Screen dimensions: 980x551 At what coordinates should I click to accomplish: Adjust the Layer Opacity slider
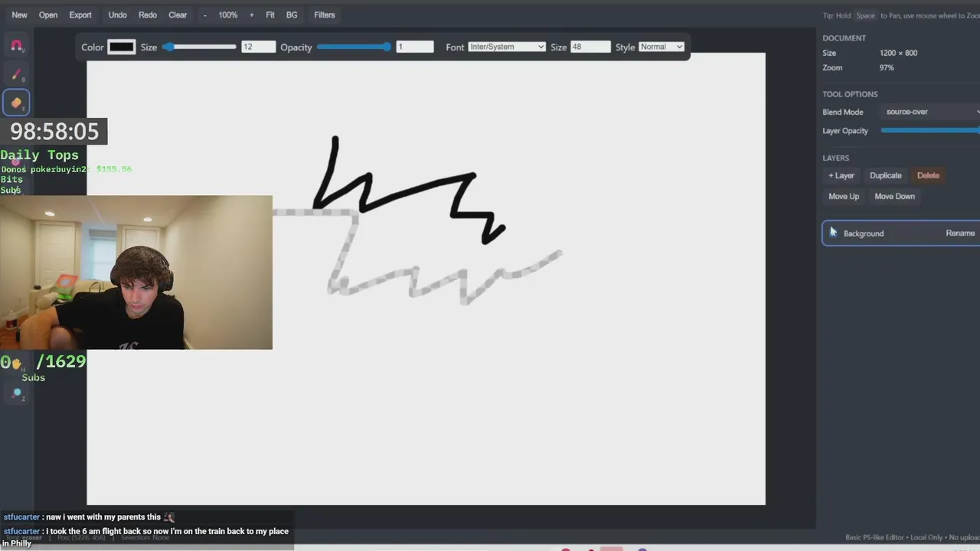coord(930,131)
